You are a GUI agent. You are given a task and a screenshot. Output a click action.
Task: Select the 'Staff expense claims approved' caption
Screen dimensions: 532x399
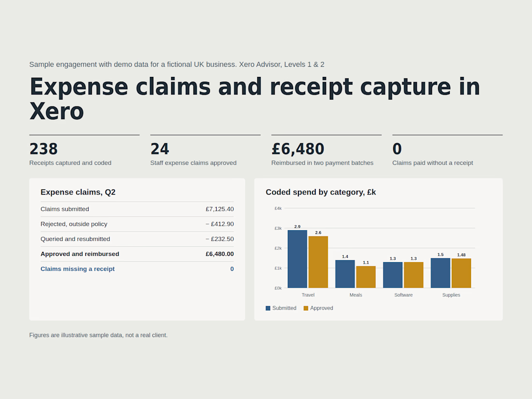pos(193,163)
